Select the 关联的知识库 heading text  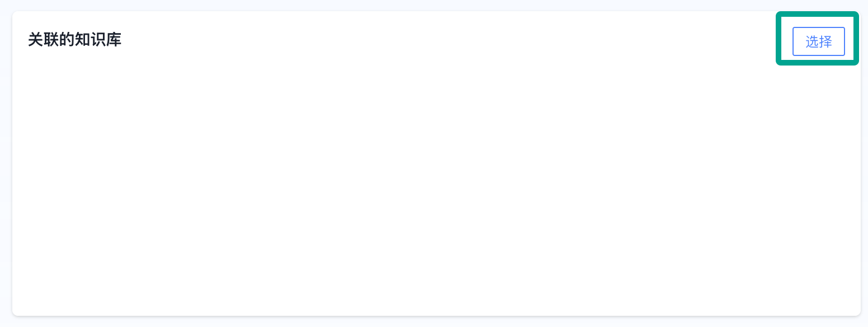[75, 40]
